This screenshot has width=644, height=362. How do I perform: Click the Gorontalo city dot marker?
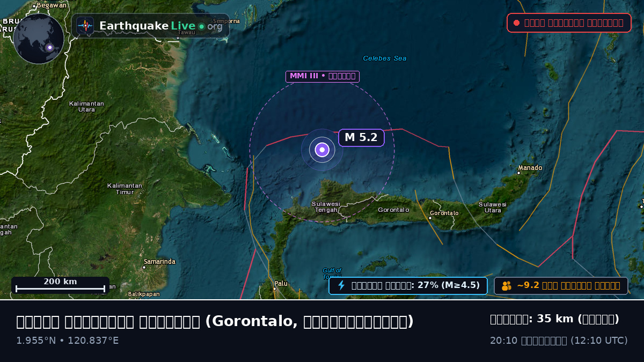pyautogui.click(x=430, y=218)
